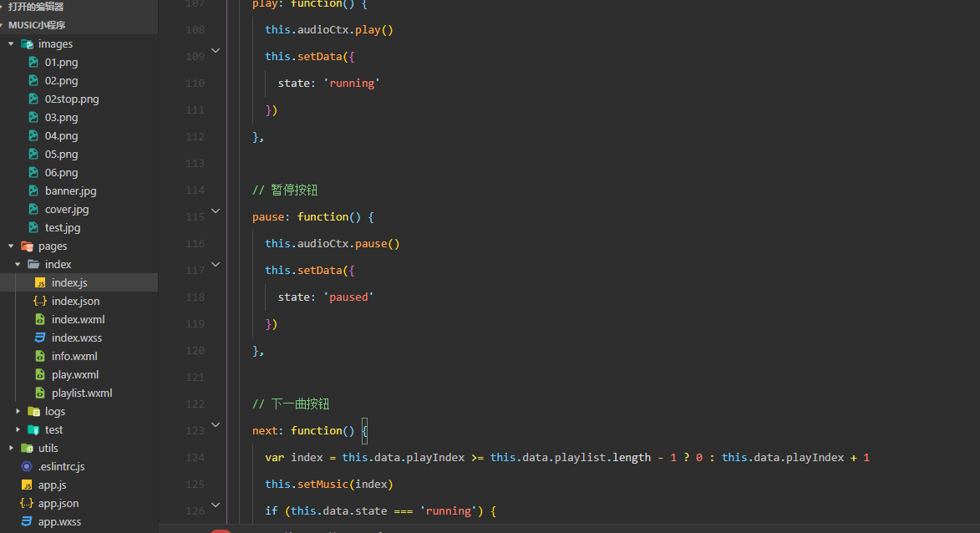Click the cover.jpg file icon

click(x=33, y=210)
